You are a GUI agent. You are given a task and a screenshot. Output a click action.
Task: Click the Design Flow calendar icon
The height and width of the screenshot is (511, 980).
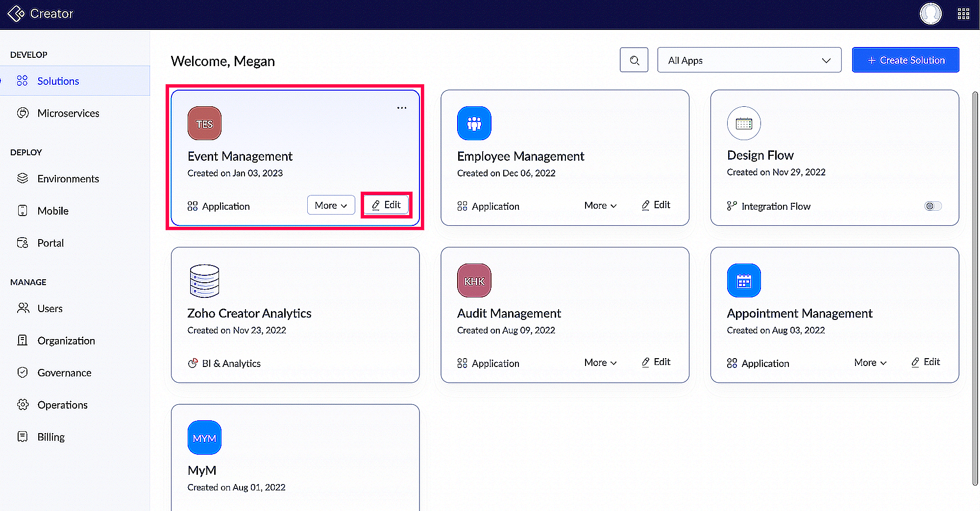(x=744, y=123)
